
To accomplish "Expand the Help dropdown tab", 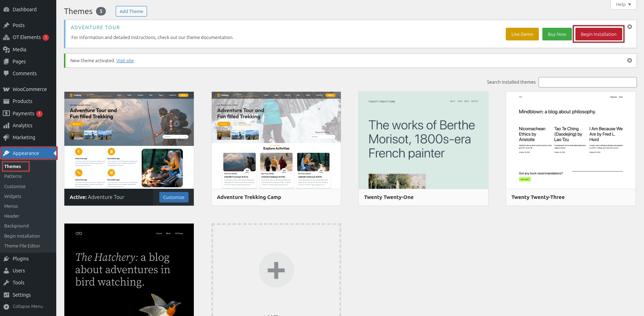I will tap(623, 5).
